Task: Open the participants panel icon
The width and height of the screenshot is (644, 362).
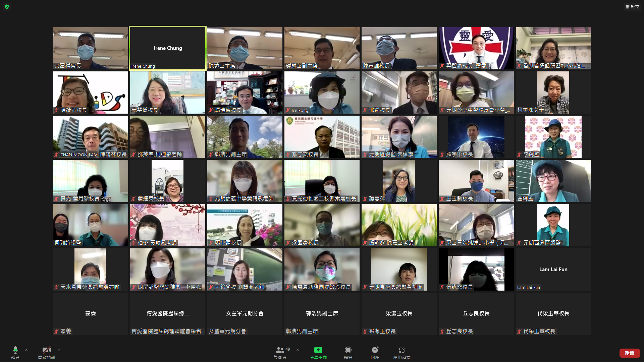Action: point(279,350)
